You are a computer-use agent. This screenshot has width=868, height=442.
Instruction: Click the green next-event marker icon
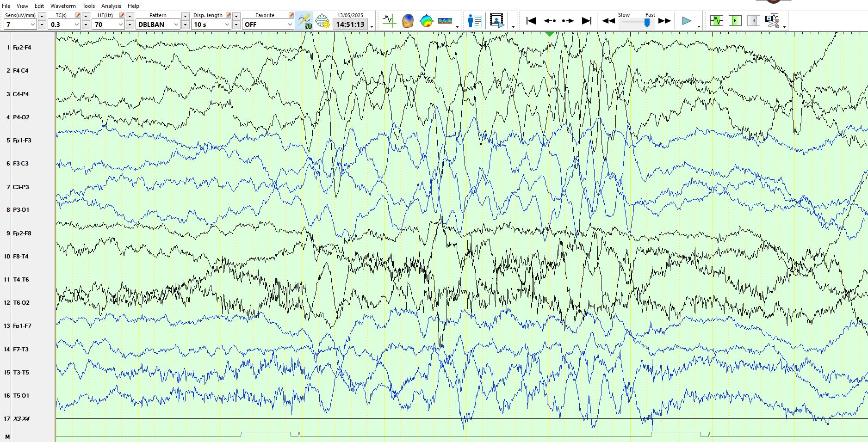pos(735,21)
